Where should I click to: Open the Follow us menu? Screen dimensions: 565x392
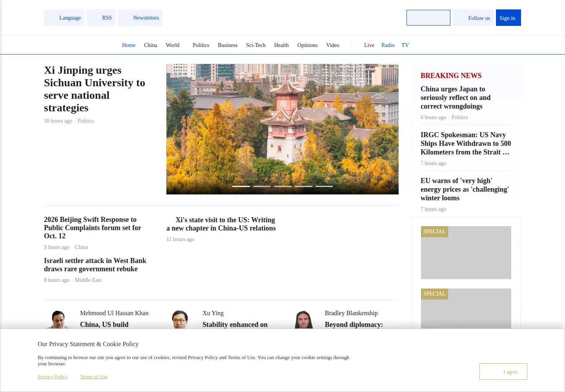[x=473, y=18]
